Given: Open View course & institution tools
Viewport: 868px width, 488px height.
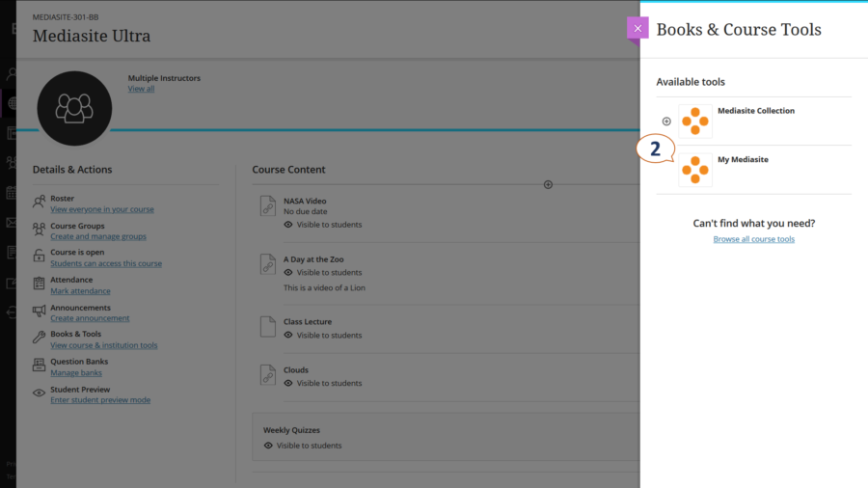Looking at the screenshot, I should pos(103,345).
